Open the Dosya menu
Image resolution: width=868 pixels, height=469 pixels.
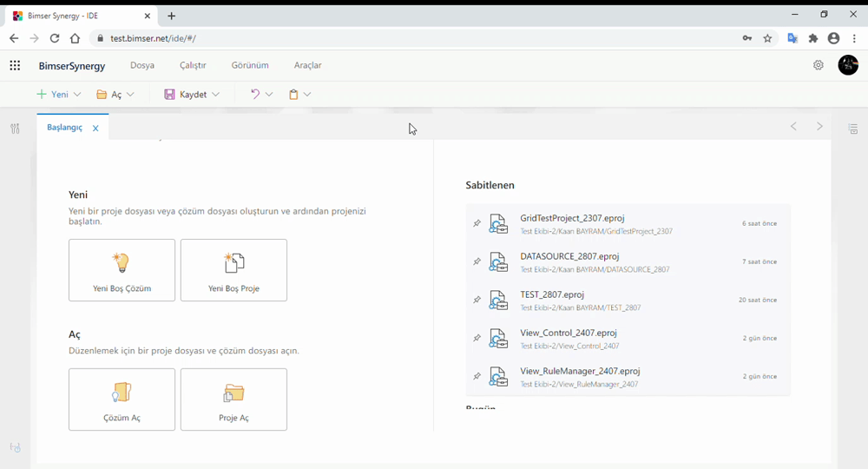[142, 65]
